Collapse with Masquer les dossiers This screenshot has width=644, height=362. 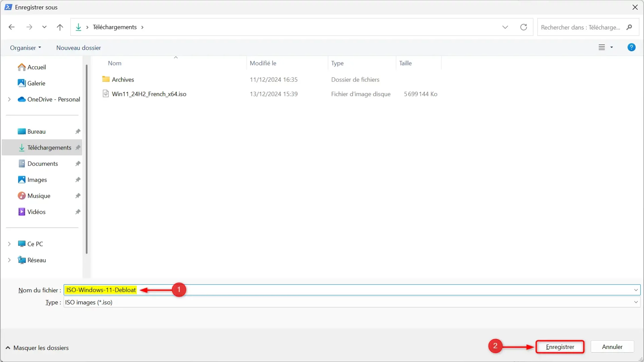37,348
